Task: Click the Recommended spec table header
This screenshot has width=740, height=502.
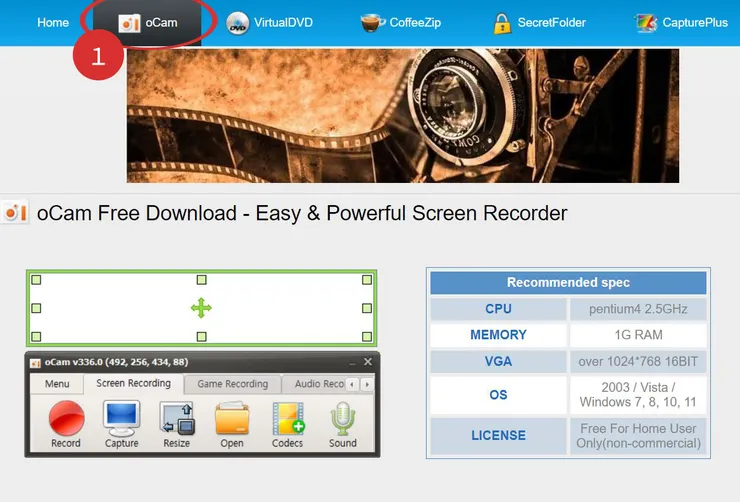Action: [x=568, y=283]
